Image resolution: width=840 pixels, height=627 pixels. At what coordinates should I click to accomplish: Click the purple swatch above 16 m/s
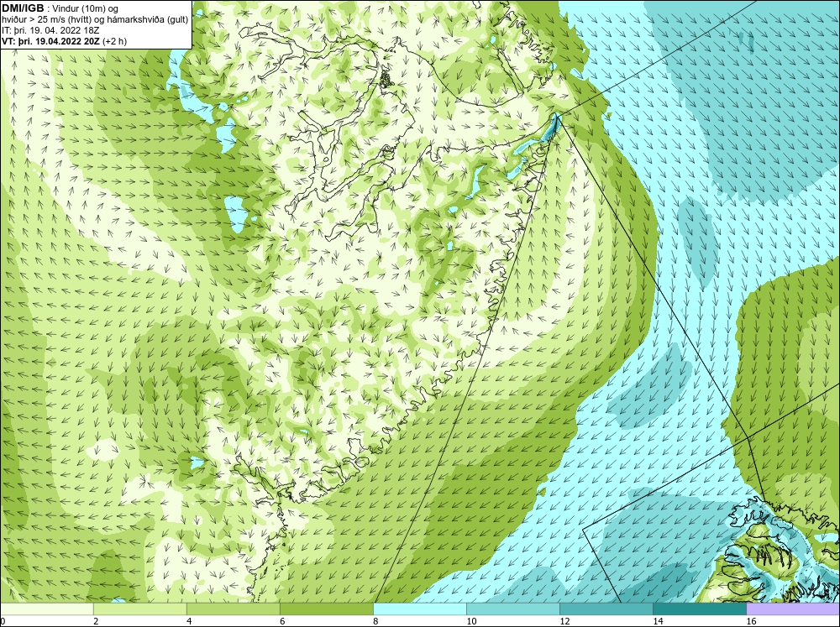point(793,609)
